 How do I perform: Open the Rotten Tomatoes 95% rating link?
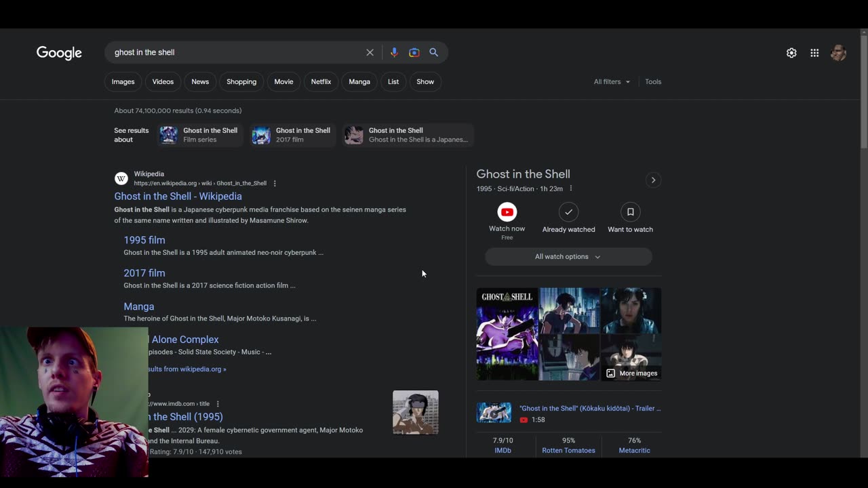(x=568, y=445)
